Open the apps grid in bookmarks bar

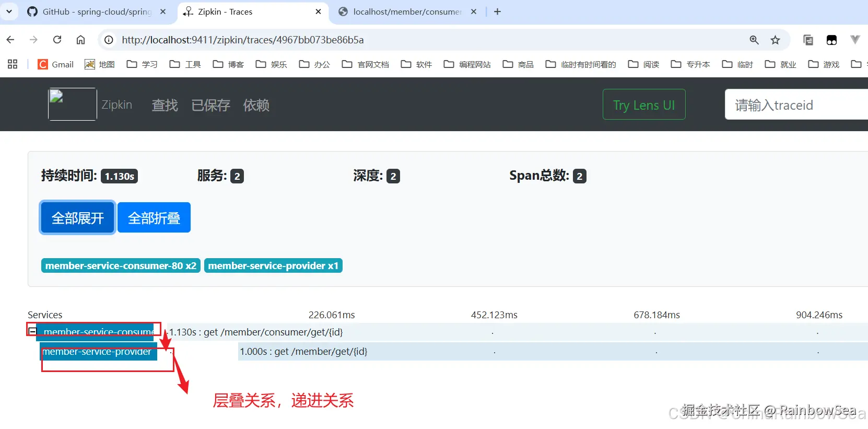13,64
